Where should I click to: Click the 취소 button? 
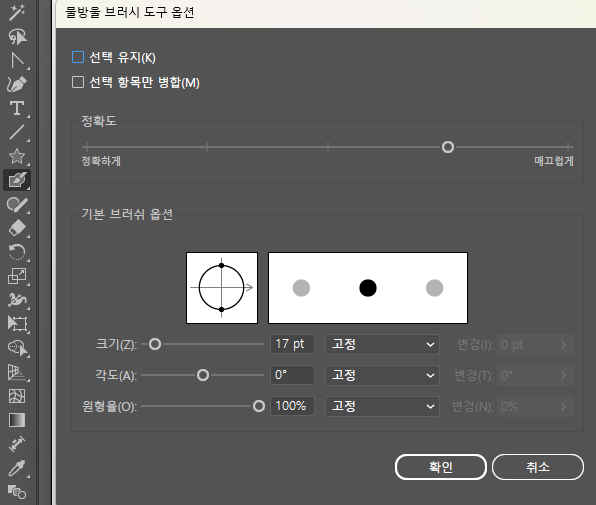pyautogui.click(x=538, y=467)
